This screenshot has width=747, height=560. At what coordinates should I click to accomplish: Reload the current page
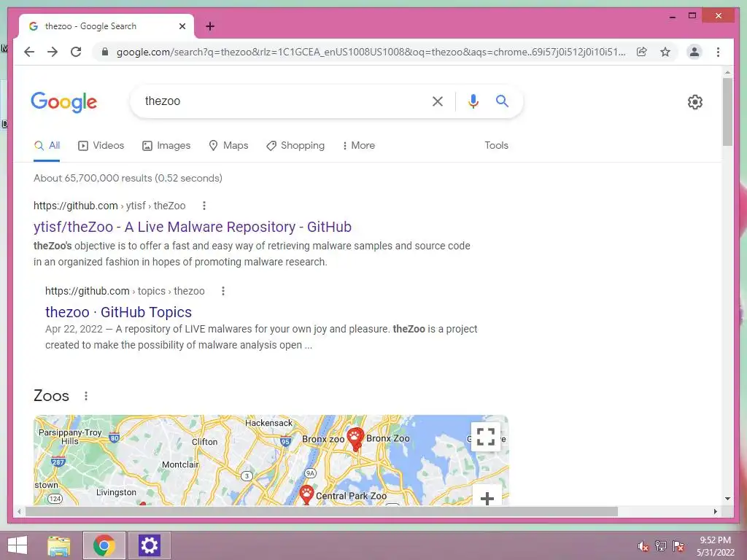tap(76, 52)
